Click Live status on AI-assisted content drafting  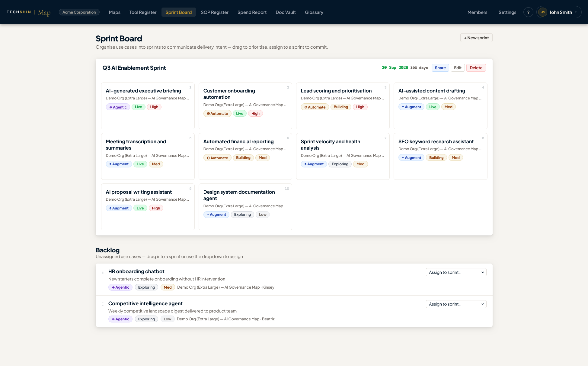pos(433,107)
